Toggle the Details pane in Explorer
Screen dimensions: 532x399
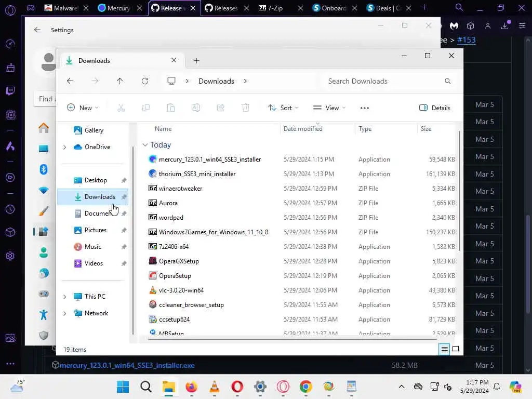pyautogui.click(x=435, y=108)
